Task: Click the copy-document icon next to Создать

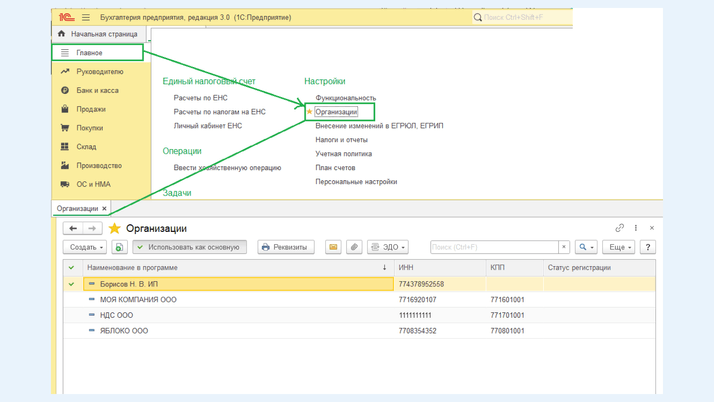Action: point(119,247)
